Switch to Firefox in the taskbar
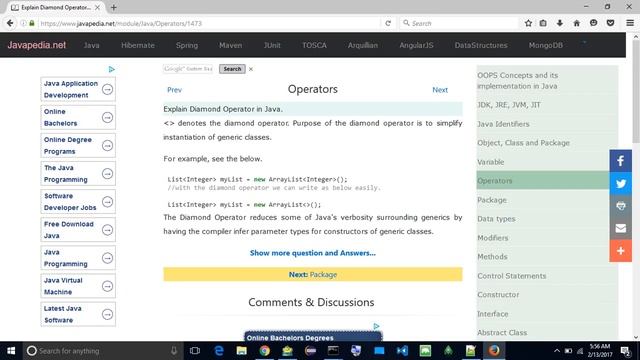 point(494,351)
